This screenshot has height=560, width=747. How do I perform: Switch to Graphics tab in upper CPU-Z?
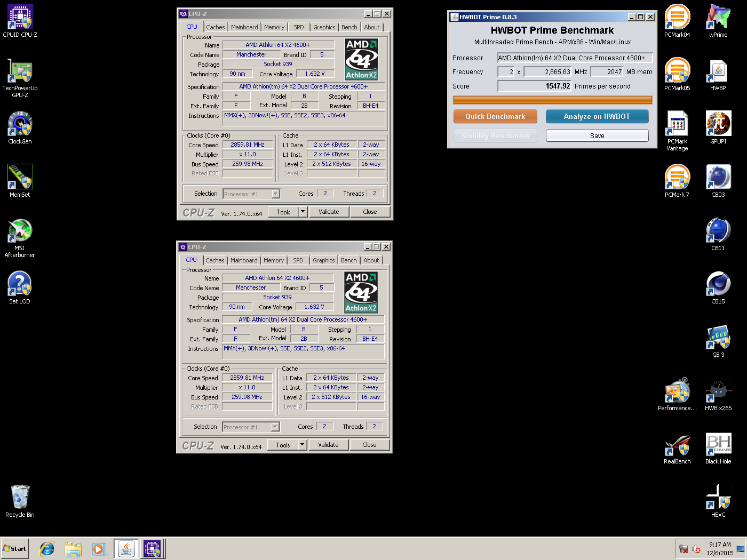point(324,27)
